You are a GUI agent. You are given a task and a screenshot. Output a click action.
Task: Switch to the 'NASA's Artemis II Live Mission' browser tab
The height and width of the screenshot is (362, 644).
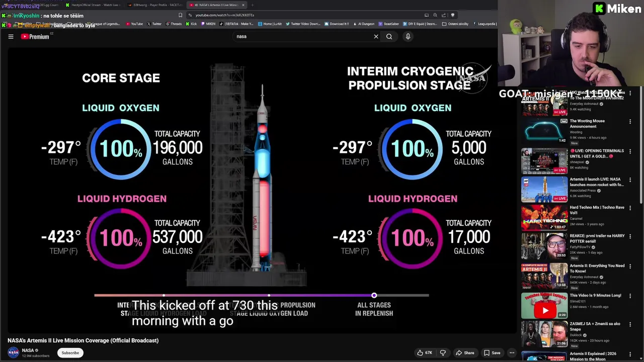click(216, 5)
